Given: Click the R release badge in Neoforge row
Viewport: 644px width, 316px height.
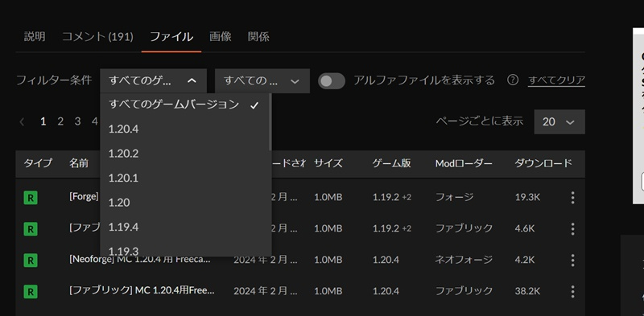Looking at the screenshot, I should click(31, 261).
